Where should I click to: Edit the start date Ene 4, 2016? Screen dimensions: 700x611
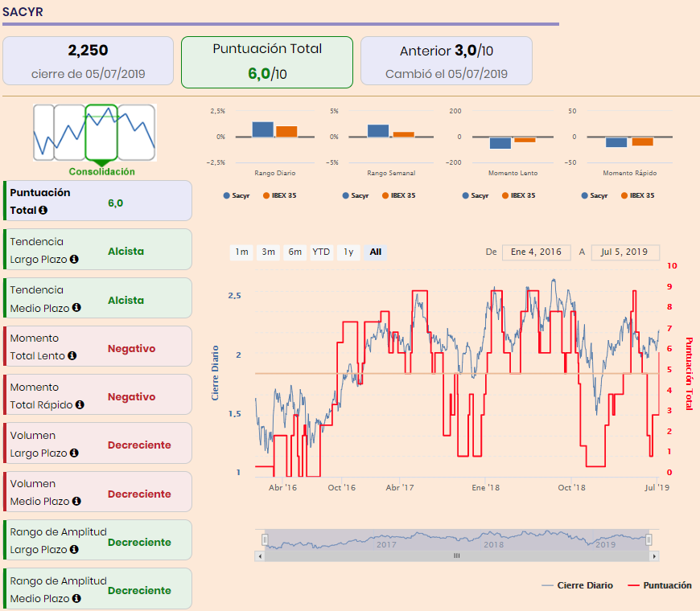pyautogui.click(x=536, y=252)
